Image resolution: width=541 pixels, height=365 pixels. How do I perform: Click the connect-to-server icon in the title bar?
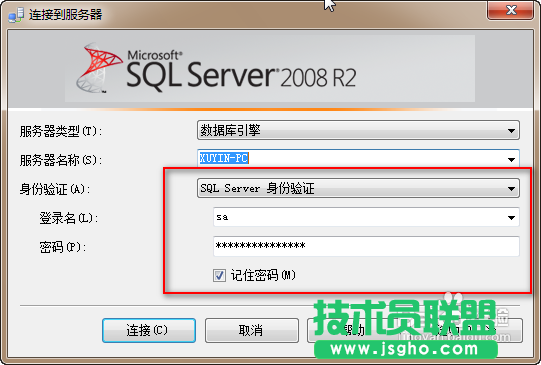point(16,15)
